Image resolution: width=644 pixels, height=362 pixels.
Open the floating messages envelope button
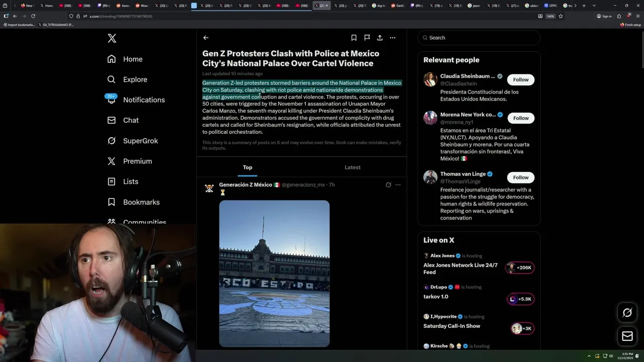(x=627, y=336)
